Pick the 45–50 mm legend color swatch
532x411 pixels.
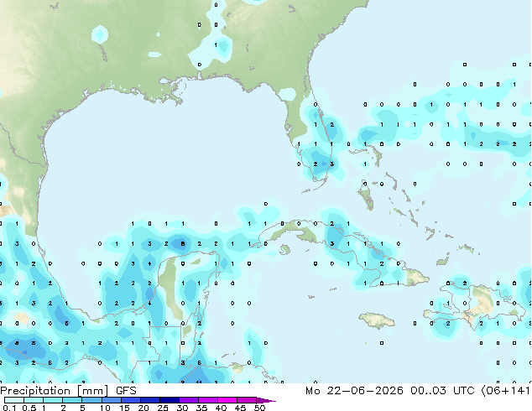(247, 400)
